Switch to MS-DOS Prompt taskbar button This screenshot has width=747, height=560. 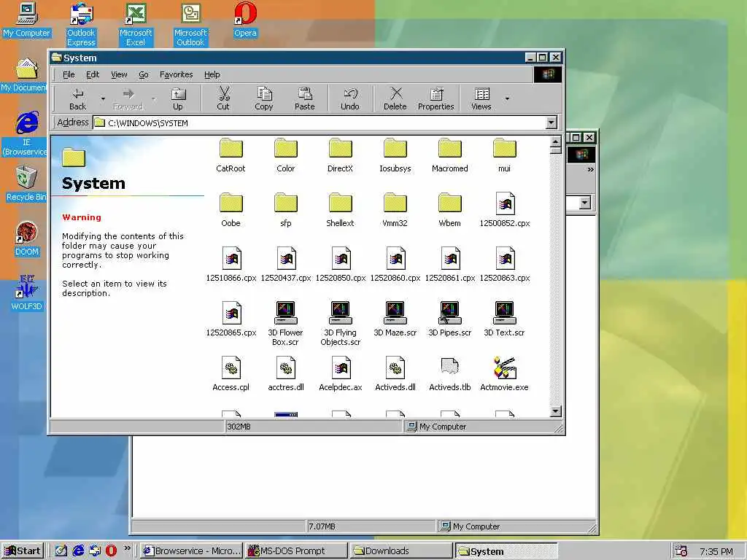pos(296,551)
